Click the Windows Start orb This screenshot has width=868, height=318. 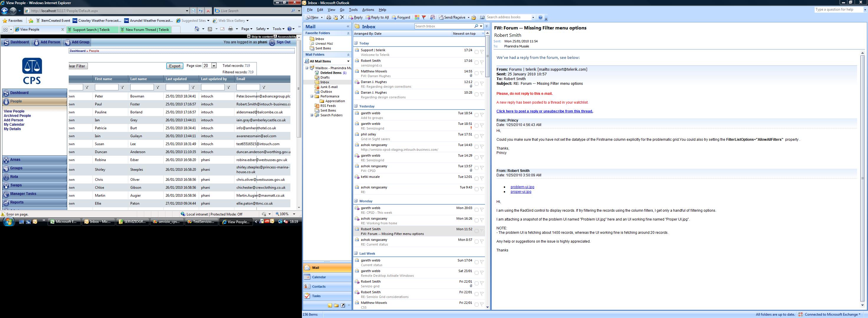point(9,222)
